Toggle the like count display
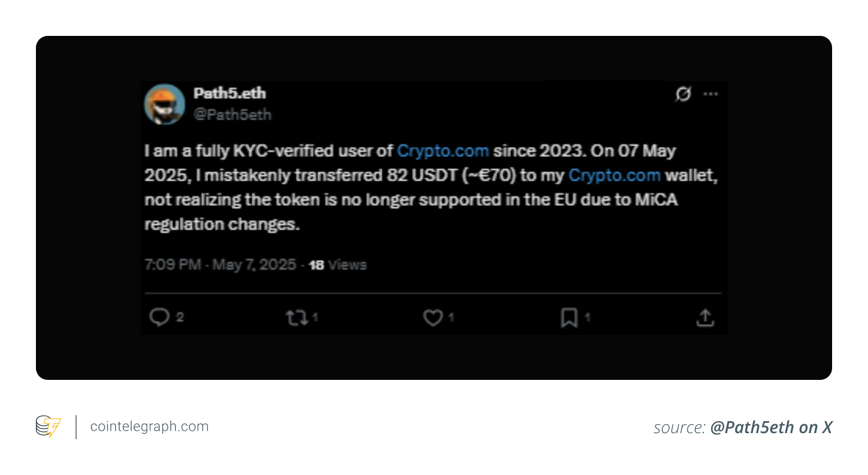868x475 pixels. pos(450,319)
